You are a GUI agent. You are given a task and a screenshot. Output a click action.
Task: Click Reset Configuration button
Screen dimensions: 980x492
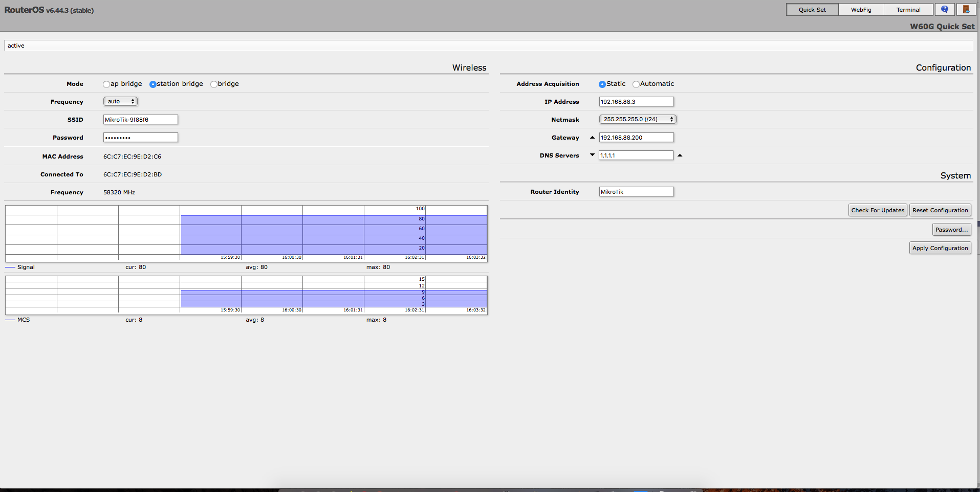(940, 210)
